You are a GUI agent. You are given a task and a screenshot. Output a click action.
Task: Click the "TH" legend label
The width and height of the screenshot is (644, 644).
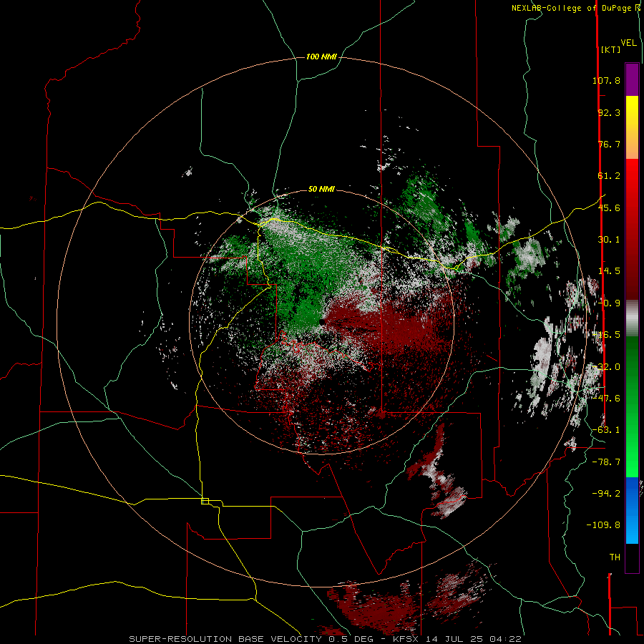(615, 557)
